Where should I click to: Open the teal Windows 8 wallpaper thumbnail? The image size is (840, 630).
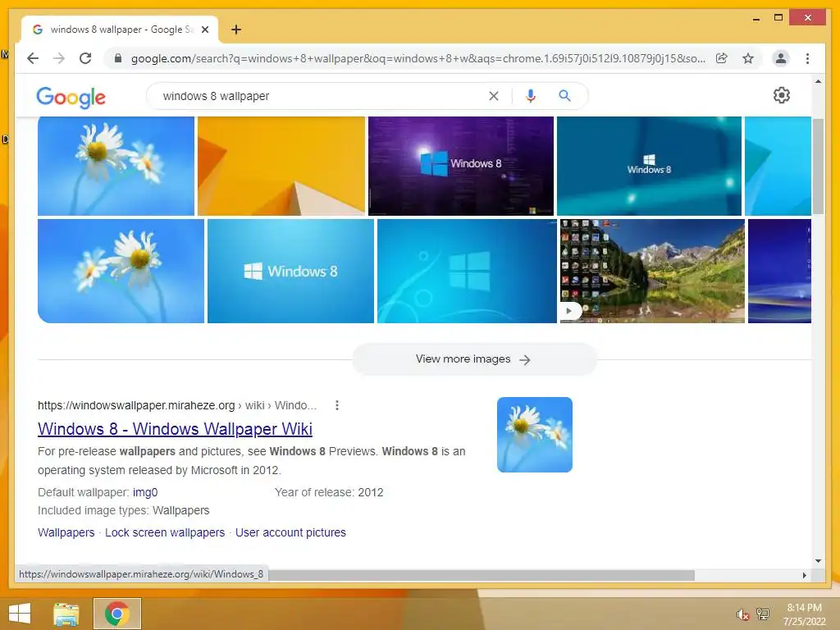650,166
